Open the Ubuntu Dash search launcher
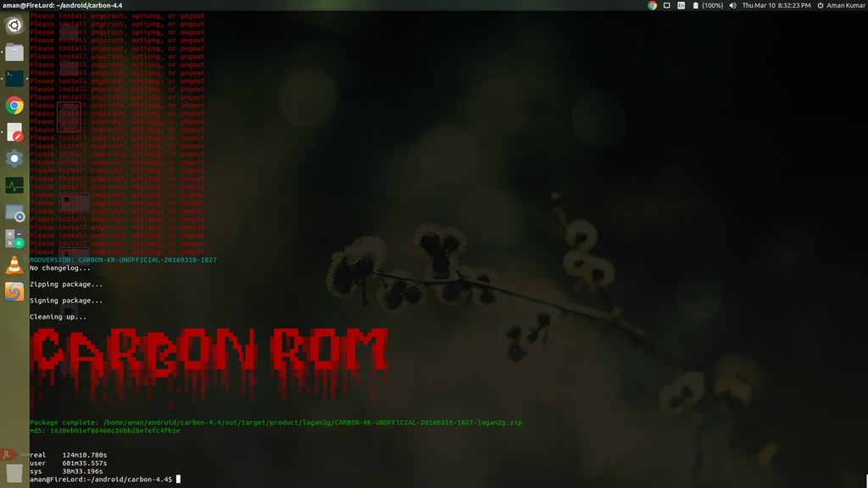This screenshot has height=488, width=868. coord(14,25)
